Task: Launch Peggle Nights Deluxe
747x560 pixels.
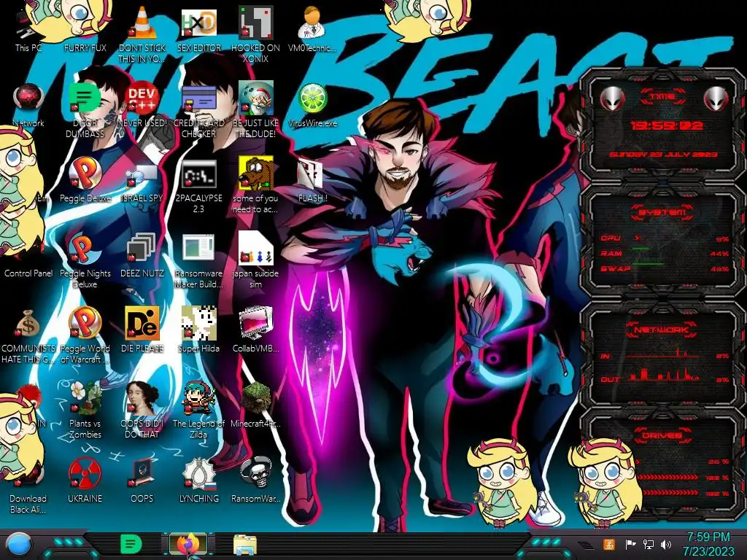Action: [85, 249]
